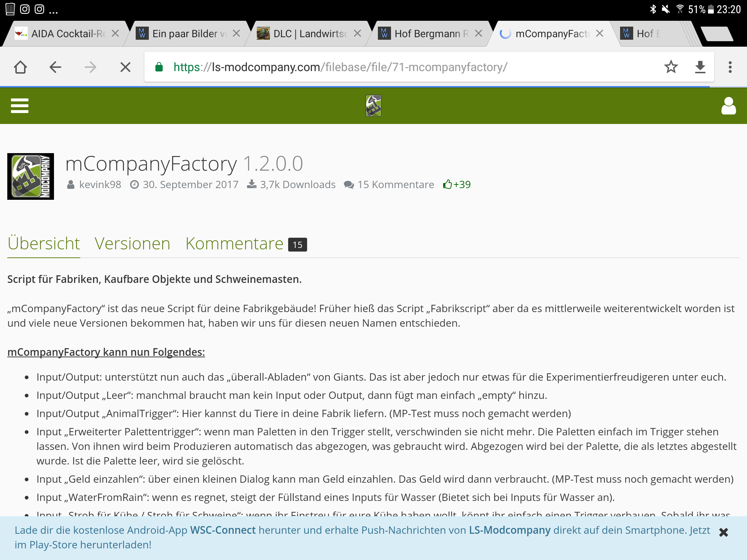Go to browser home page

click(20, 67)
